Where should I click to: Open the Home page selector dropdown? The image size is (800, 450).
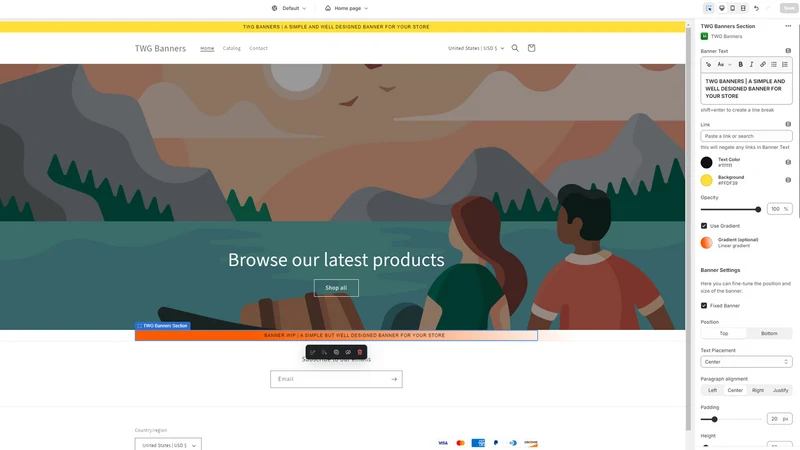click(347, 8)
